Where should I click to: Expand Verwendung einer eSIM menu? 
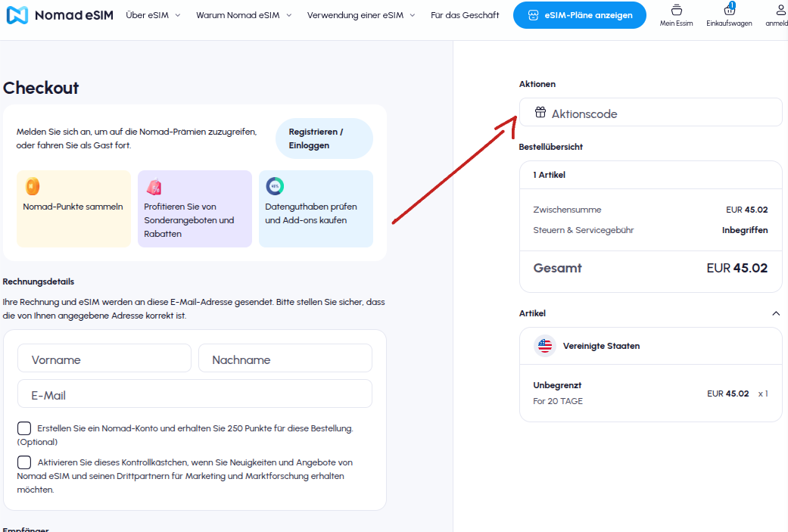[361, 15]
